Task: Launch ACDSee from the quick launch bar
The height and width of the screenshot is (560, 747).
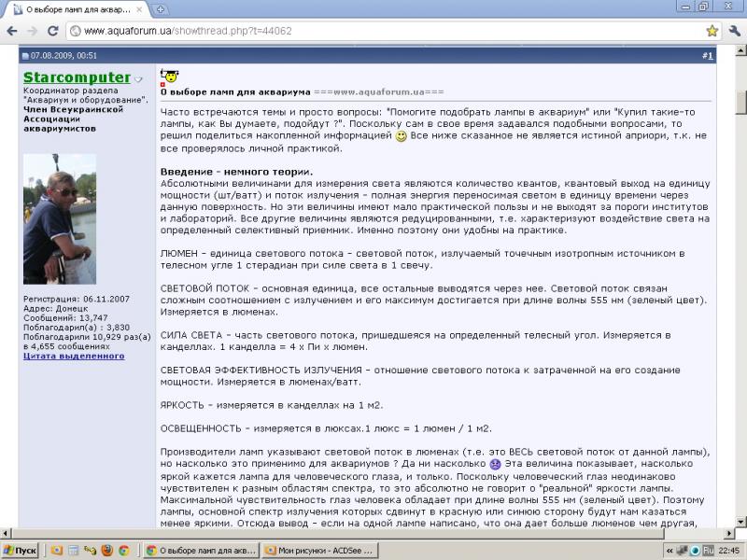Action: pos(57,550)
